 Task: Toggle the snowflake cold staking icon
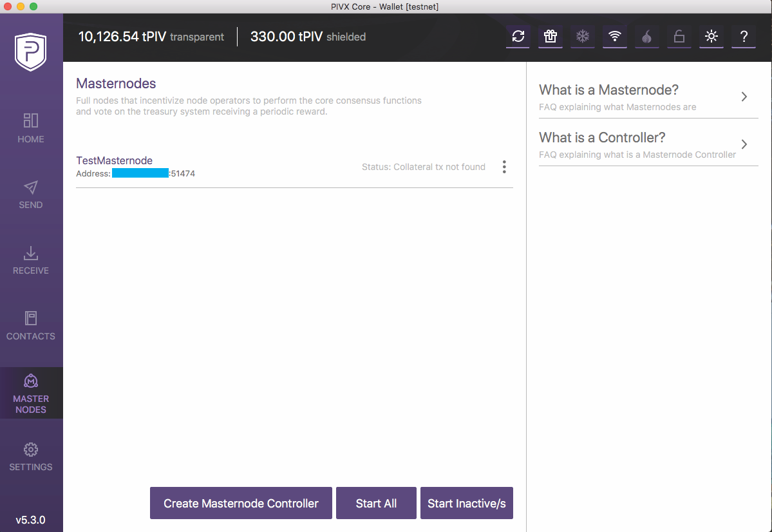pos(583,37)
